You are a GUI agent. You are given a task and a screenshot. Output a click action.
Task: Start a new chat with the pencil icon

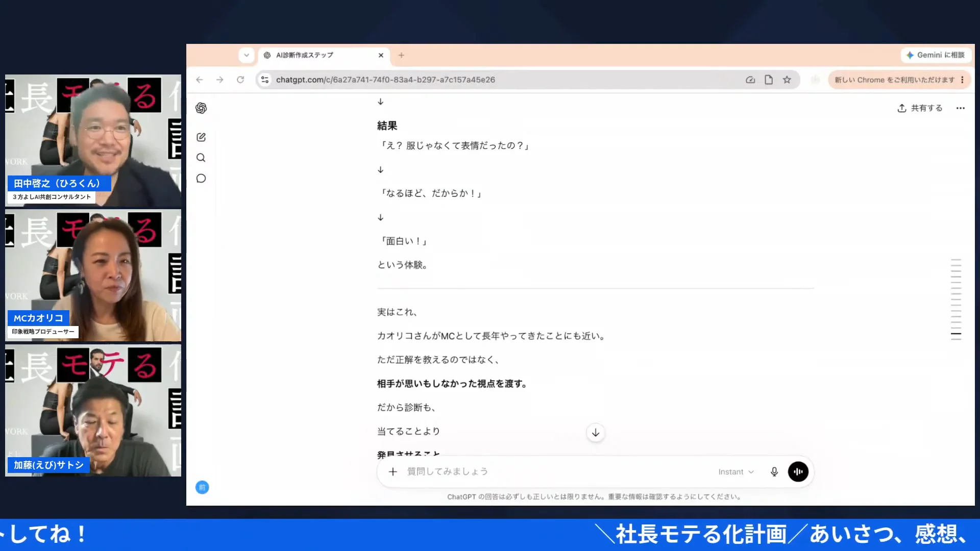[x=201, y=137]
